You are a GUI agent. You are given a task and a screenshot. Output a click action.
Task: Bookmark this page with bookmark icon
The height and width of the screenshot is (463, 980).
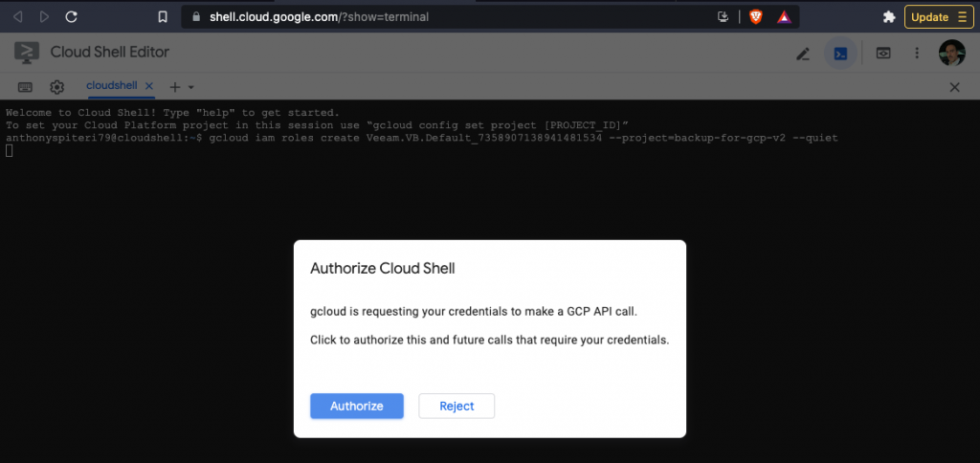(x=163, y=17)
